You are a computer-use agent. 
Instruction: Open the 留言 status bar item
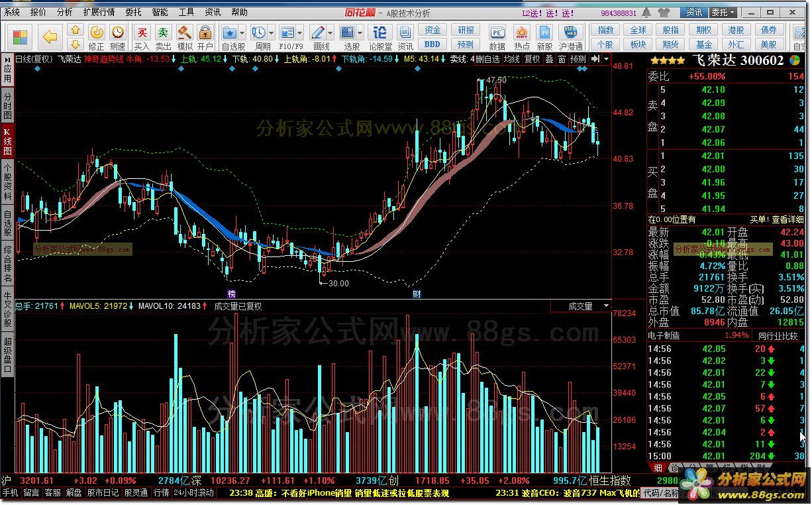point(31,493)
